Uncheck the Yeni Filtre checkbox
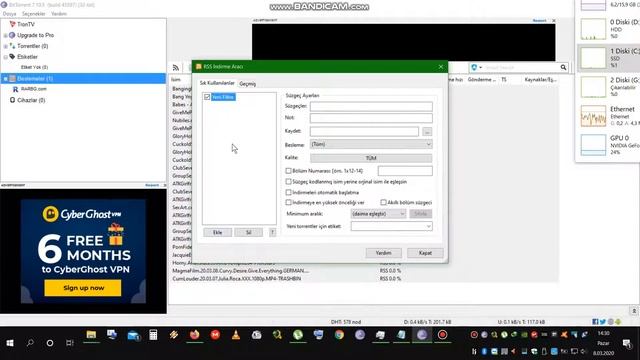 [x=207, y=97]
